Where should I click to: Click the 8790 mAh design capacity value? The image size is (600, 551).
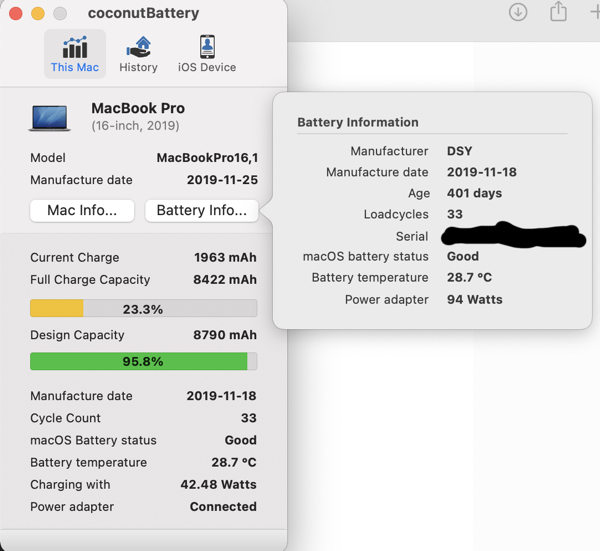pos(225,335)
